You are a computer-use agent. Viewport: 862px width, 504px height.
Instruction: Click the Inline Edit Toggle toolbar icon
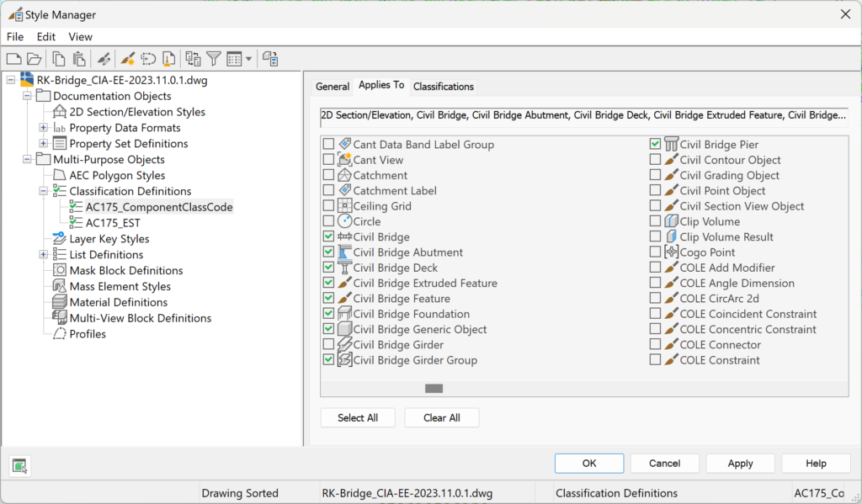click(x=270, y=59)
